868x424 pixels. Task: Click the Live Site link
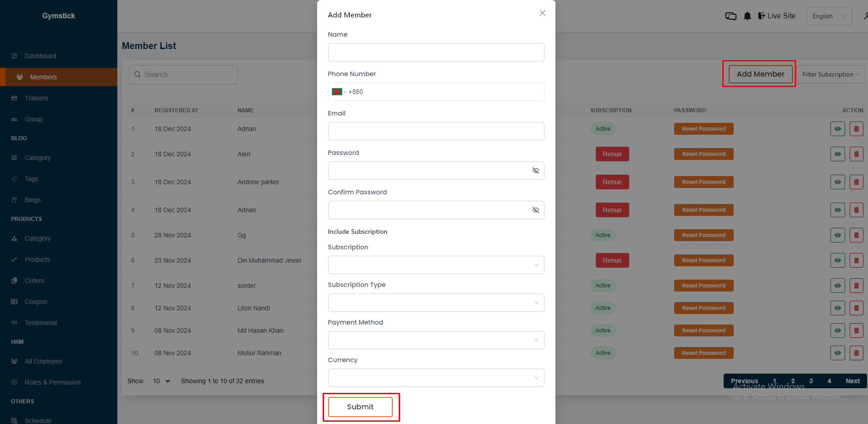click(x=777, y=16)
